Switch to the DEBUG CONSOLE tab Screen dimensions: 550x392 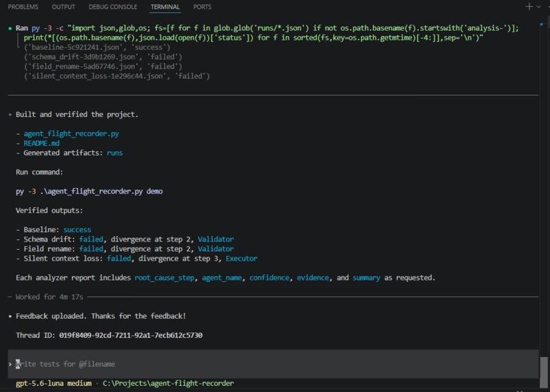[112, 7]
